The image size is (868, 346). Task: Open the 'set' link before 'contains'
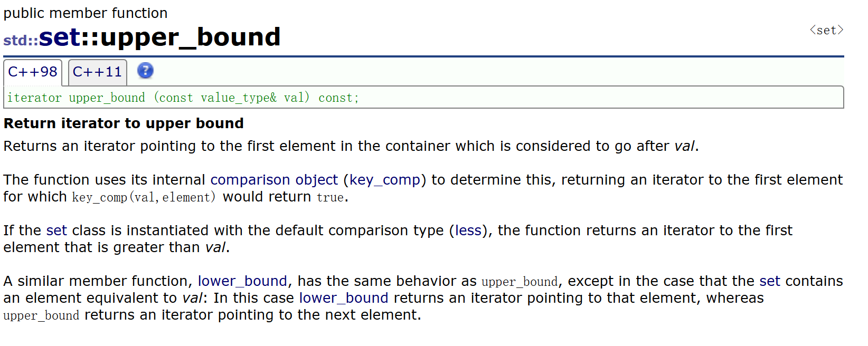769,281
